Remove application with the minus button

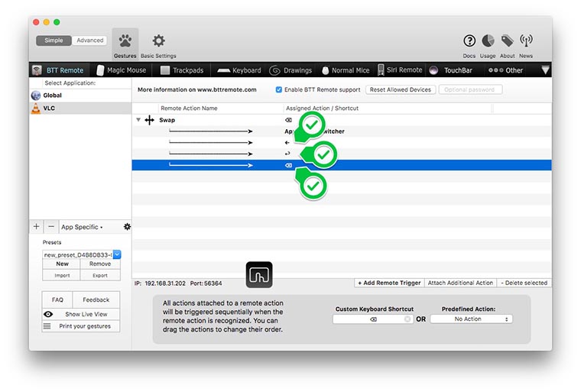pos(51,226)
